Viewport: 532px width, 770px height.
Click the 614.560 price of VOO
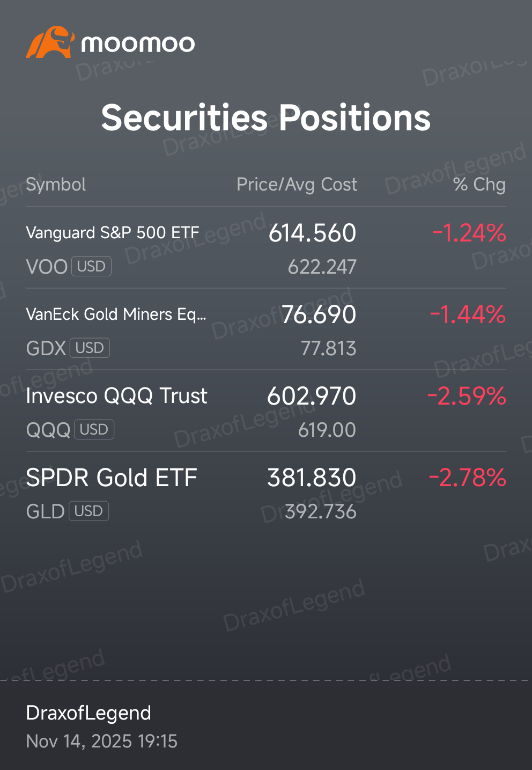pyautogui.click(x=312, y=233)
